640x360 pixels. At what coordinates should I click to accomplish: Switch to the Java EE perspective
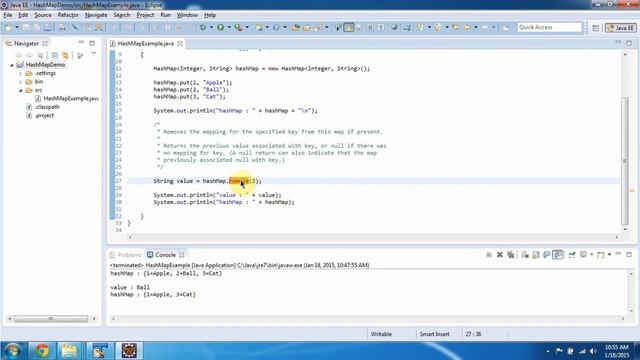coord(620,28)
